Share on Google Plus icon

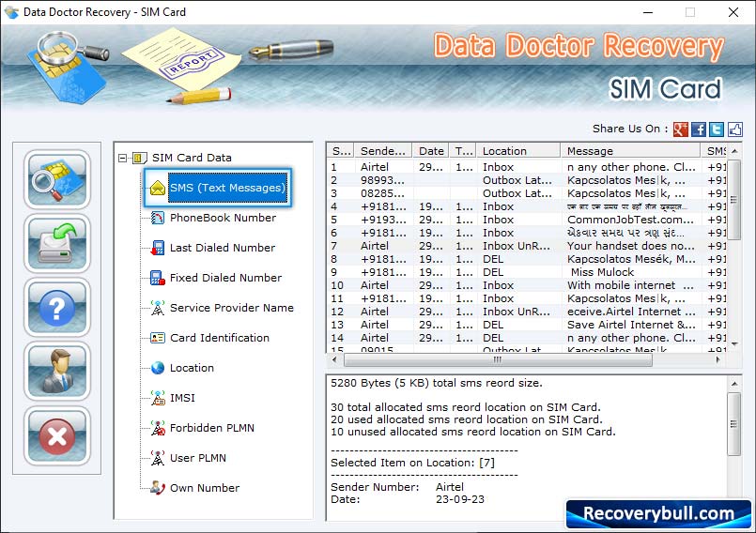coord(680,129)
